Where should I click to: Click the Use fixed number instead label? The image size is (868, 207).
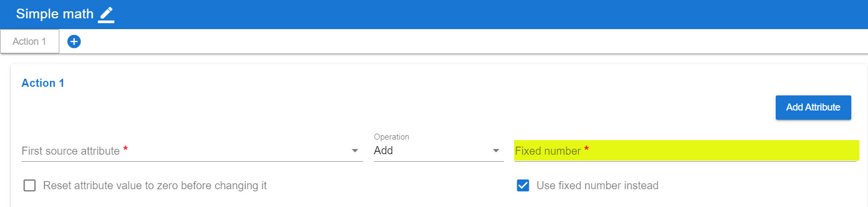click(x=597, y=185)
